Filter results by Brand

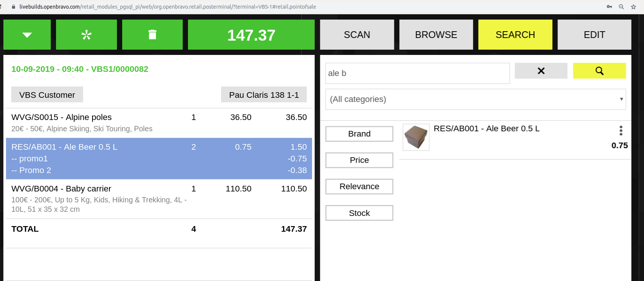pos(359,134)
